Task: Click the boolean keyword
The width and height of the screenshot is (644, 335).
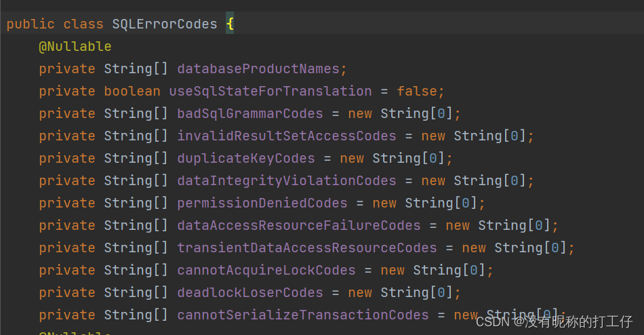Action: click(132, 92)
